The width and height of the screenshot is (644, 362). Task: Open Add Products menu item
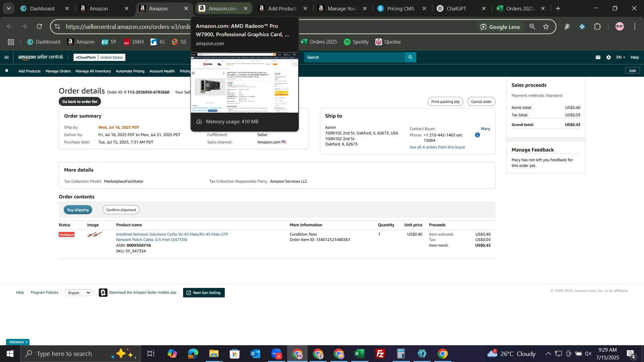pyautogui.click(x=30, y=71)
